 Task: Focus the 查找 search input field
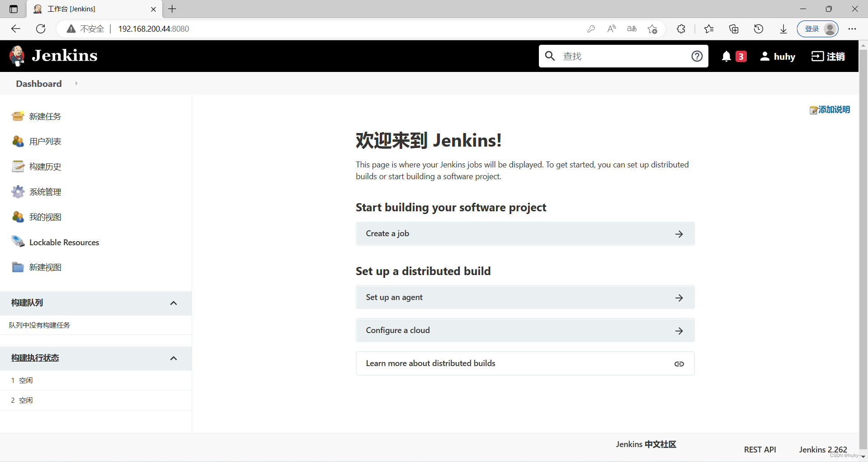pos(624,56)
